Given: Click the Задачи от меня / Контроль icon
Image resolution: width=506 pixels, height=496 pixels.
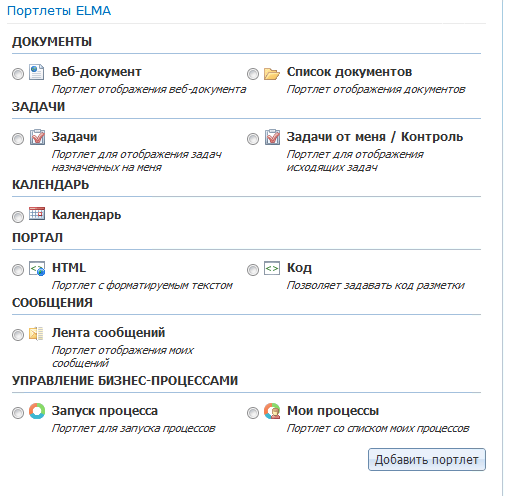Looking at the screenshot, I should pyautogui.click(x=272, y=137).
